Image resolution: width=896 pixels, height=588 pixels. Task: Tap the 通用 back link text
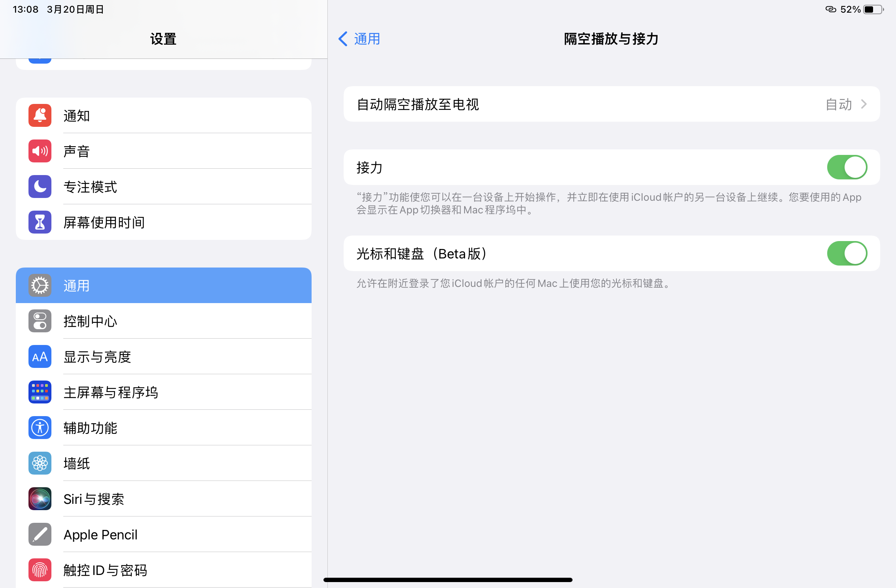(x=367, y=39)
